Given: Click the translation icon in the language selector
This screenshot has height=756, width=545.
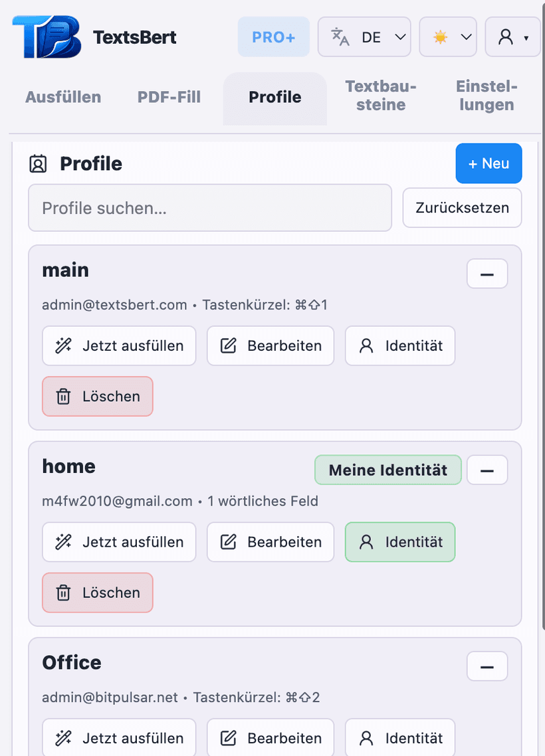Looking at the screenshot, I should coord(340,37).
